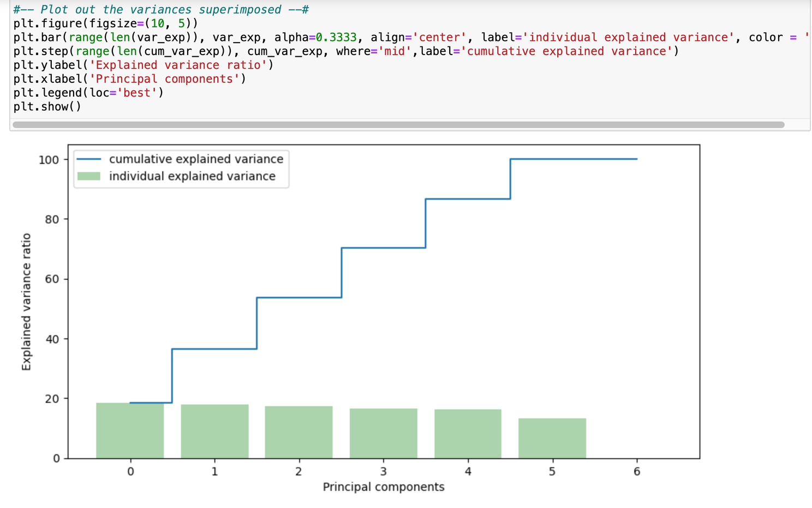This screenshot has width=812, height=508.
Task: Click the y-axis tick label 100
Action: 48,160
